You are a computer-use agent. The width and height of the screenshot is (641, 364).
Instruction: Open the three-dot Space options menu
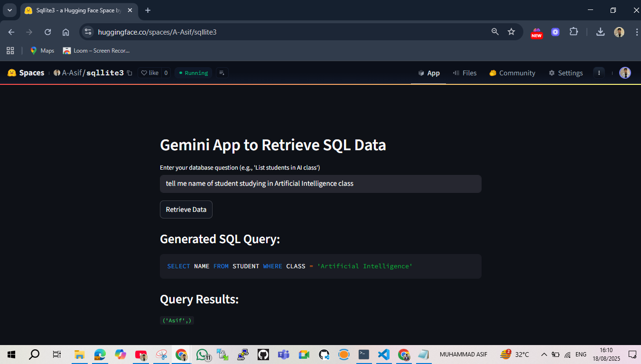[x=599, y=73]
